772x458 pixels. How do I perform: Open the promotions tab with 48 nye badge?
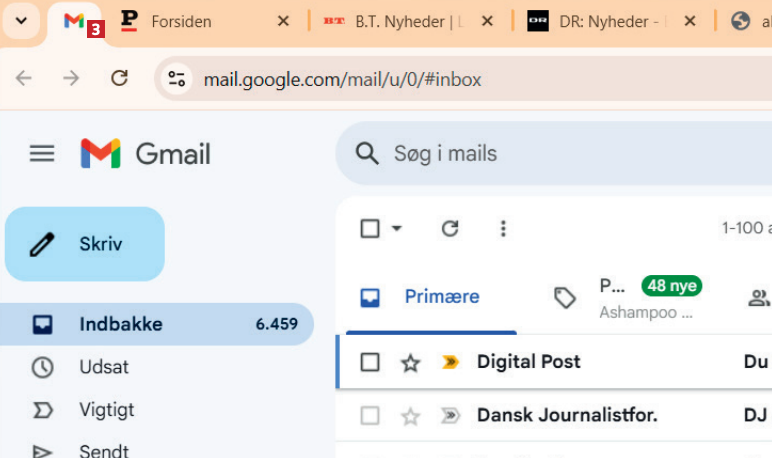point(628,298)
